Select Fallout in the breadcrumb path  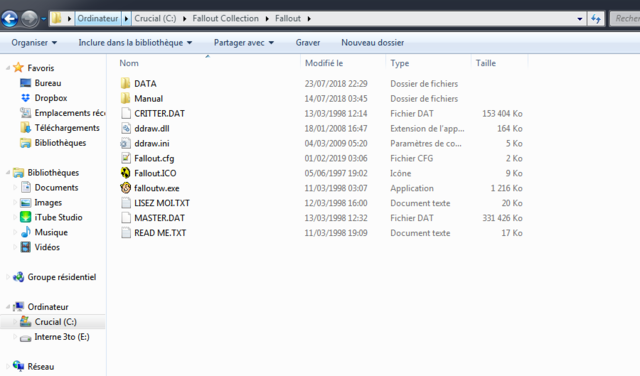pos(288,18)
